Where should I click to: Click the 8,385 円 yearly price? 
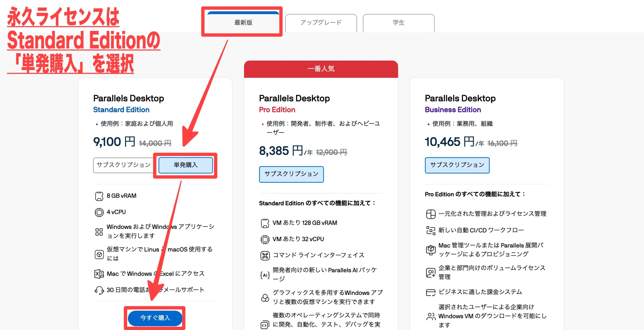286,151
